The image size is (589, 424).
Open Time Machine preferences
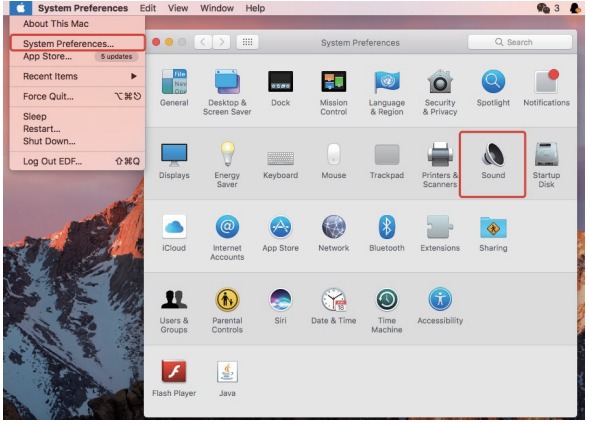[387, 311]
